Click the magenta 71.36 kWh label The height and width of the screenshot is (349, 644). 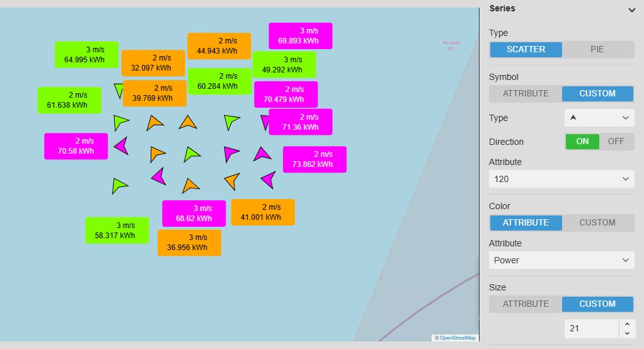click(x=301, y=122)
